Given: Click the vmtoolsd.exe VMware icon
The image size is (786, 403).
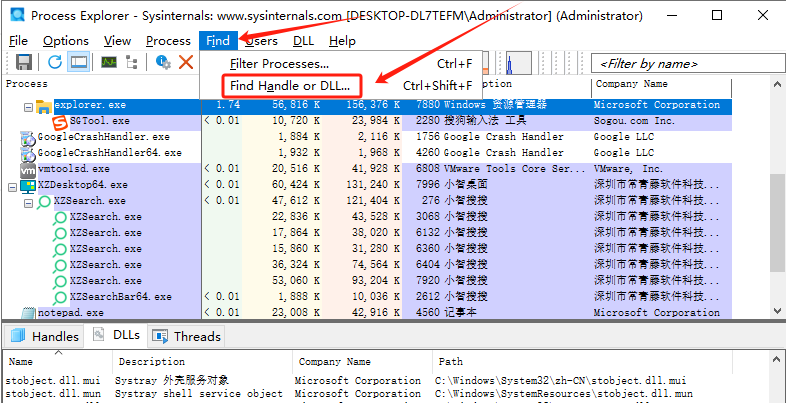Looking at the screenshot, I should click(28, 170).
